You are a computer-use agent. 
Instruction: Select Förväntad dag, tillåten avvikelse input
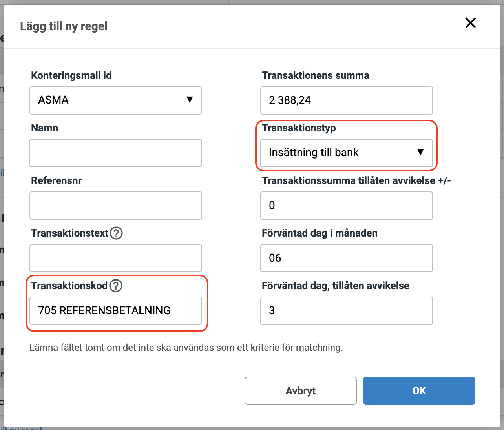pyautogui.click(x=346, y=311)
